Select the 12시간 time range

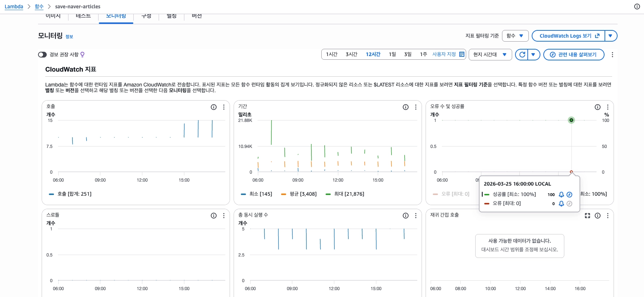373,54
